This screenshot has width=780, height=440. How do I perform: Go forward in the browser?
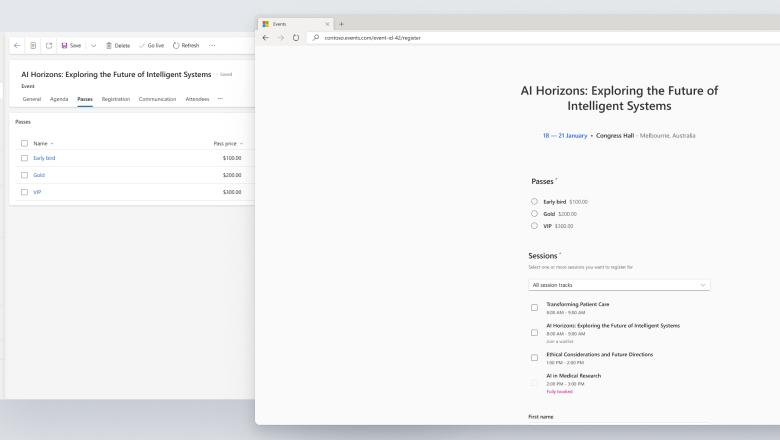pos(281,38)
